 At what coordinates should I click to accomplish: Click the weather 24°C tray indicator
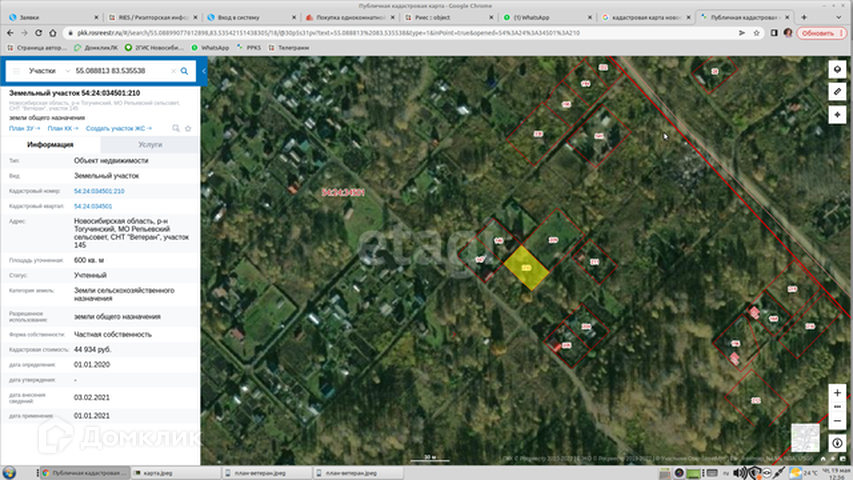coord(803,472)
